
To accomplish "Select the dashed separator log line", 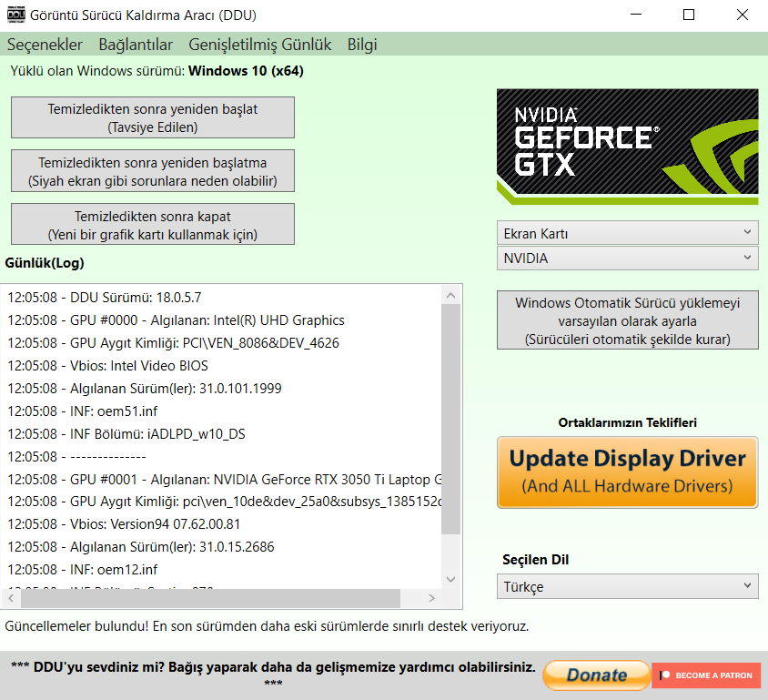I will click(x=76, y=457).
